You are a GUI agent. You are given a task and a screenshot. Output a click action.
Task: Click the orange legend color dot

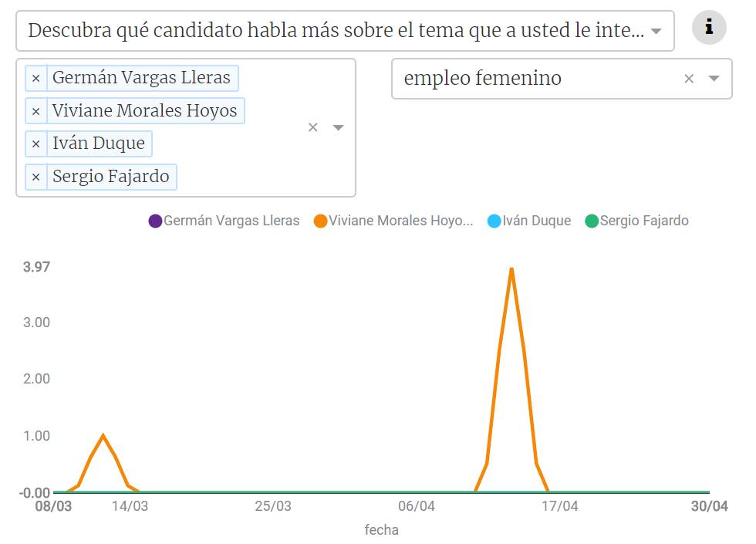pyautogui.click(x=321, y=221)
